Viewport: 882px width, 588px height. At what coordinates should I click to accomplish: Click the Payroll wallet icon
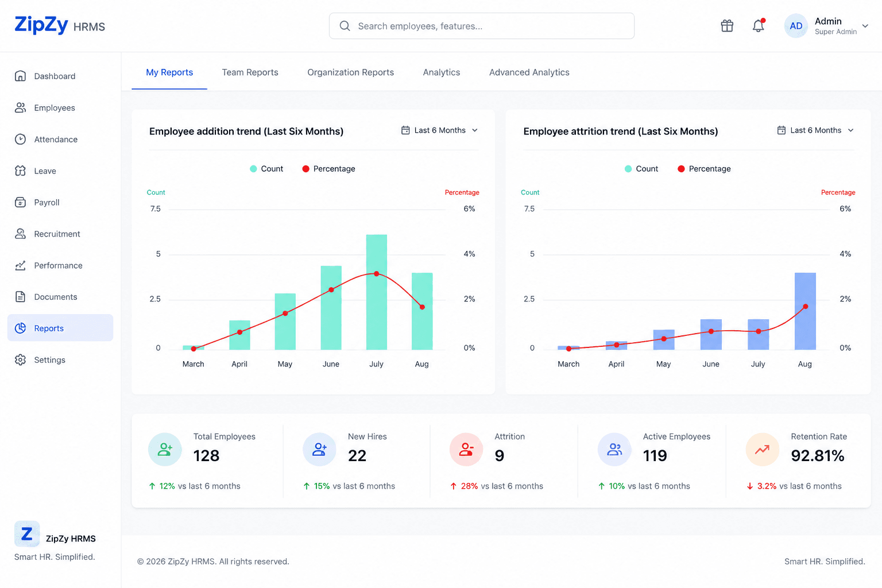tap(20, 202)
